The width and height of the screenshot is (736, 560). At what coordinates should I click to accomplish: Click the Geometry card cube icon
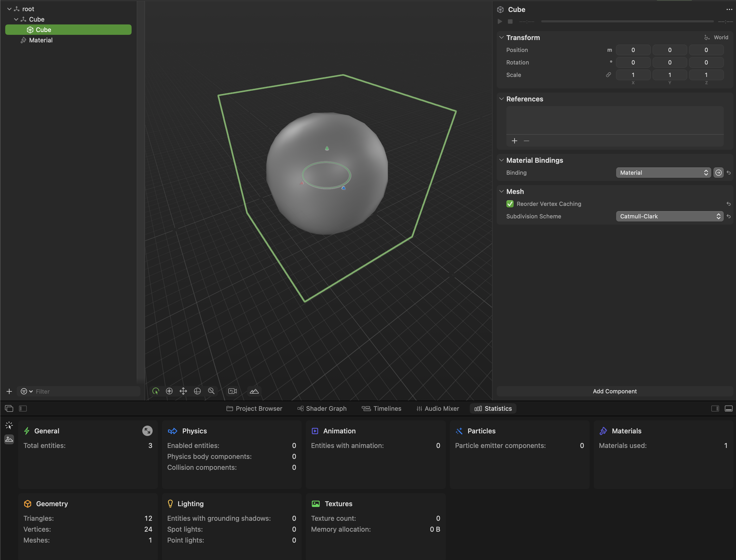click(x=28, y=504)
